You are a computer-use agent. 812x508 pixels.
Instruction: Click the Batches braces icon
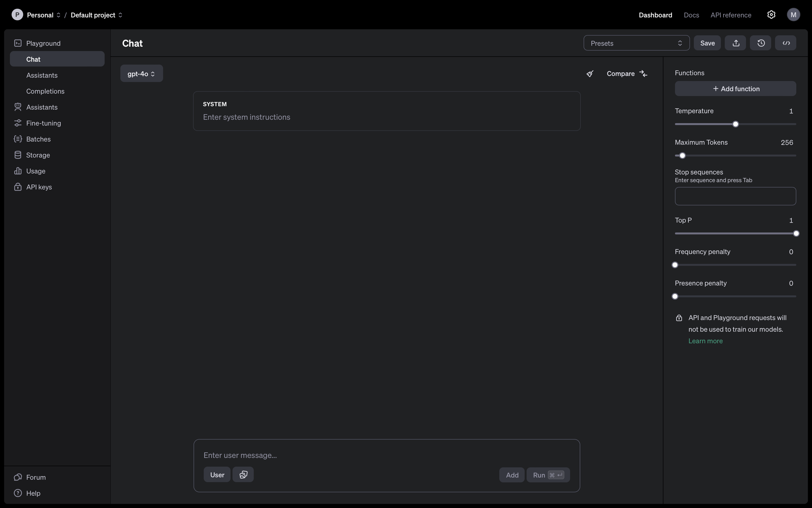18,139
